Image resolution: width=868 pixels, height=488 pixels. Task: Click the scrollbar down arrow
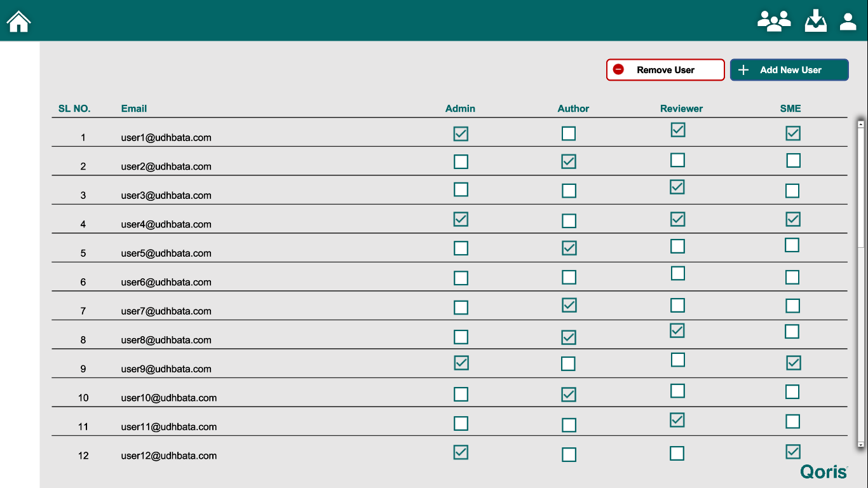pyautogui.click(x=861, y=444)
